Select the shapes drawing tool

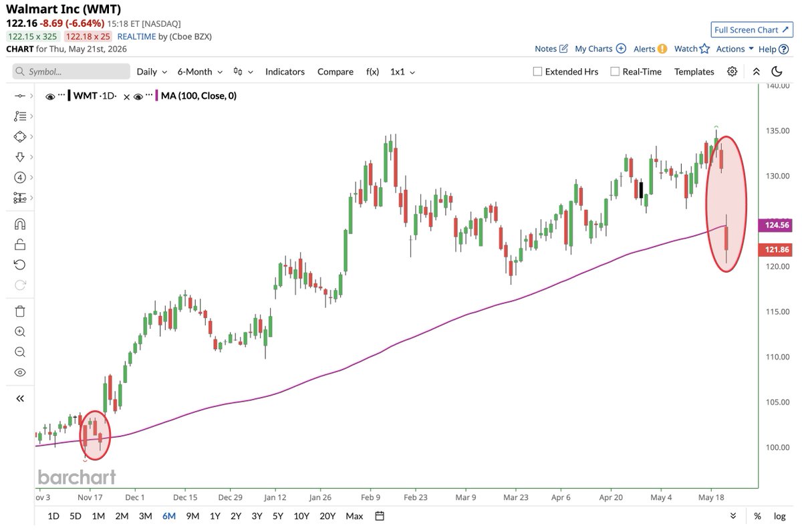[19, 136]
